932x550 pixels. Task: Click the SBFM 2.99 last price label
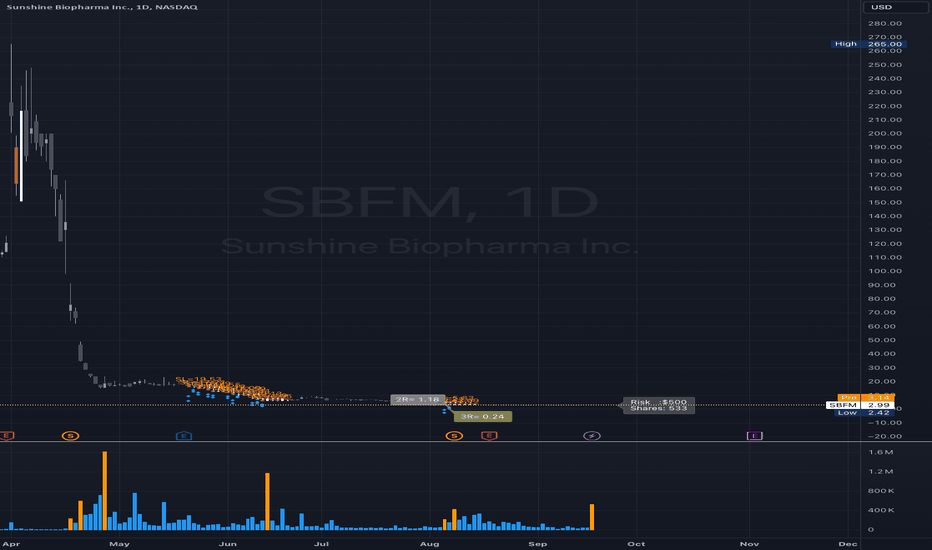[x=860, y=405]
